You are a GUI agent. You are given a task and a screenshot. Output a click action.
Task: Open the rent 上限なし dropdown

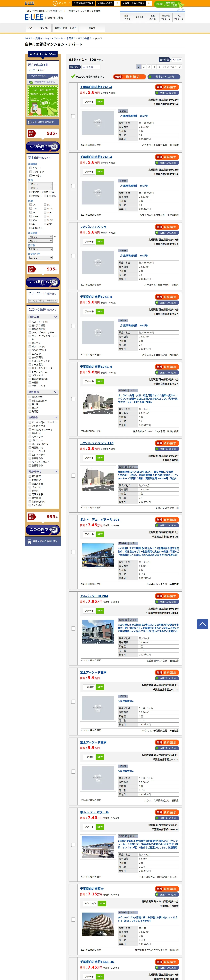(x=40, y=188)
